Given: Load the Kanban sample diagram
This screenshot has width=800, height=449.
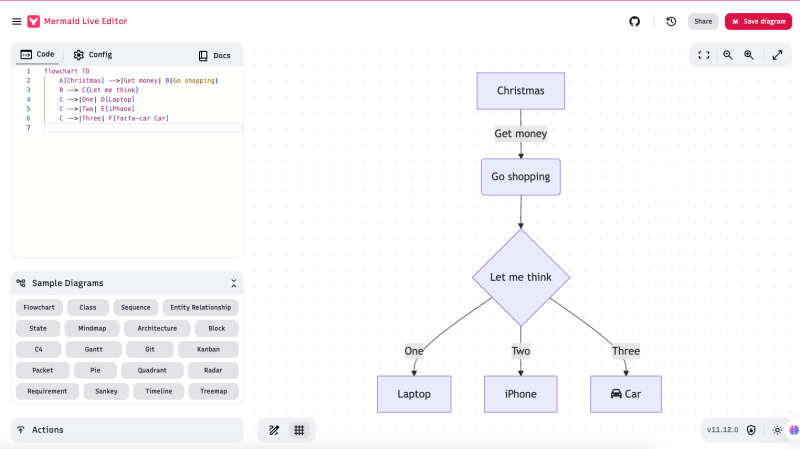Looking at the screenshot, I should [x=208, y=349].
